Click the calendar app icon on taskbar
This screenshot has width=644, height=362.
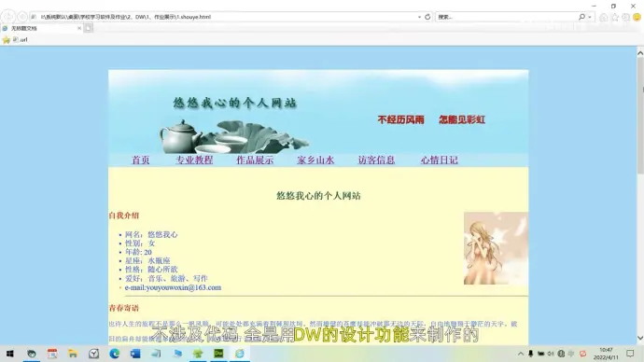pyautogui.click(x=51, y=354)
